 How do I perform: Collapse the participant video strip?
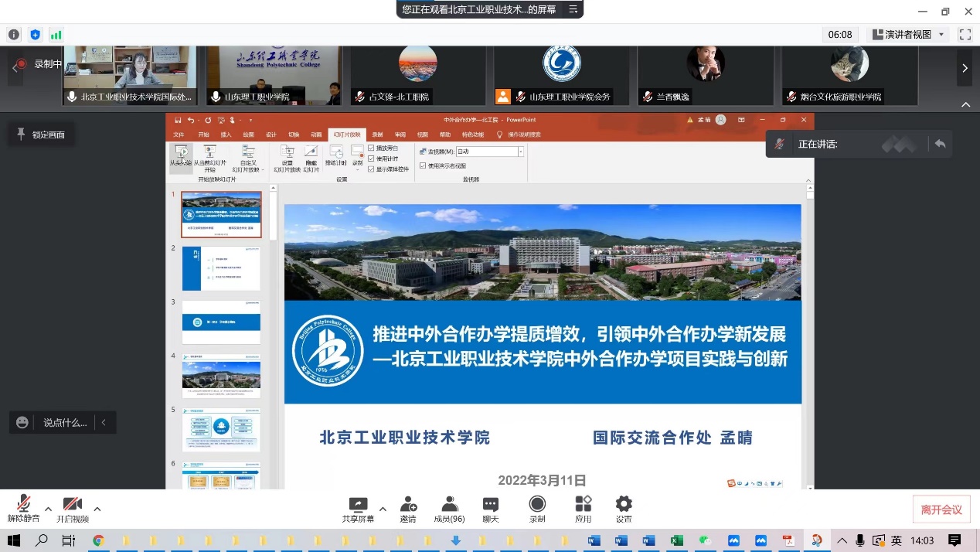(x=965, y=104)
